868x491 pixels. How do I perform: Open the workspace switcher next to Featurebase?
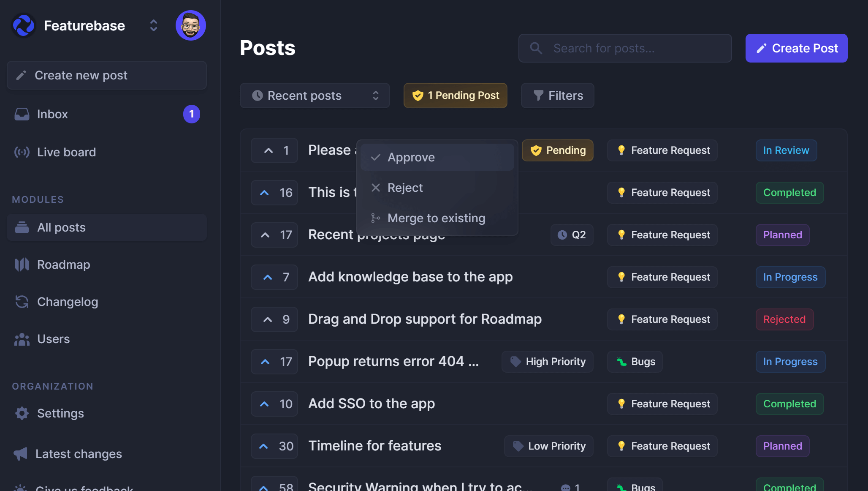click(x=153, y=25)
